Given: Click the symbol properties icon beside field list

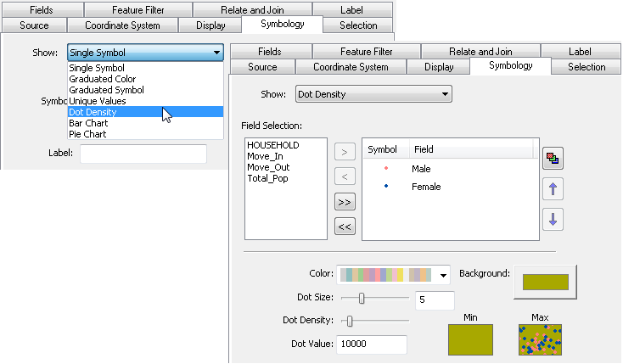Looking at the screenshot, I should [553, 158].
